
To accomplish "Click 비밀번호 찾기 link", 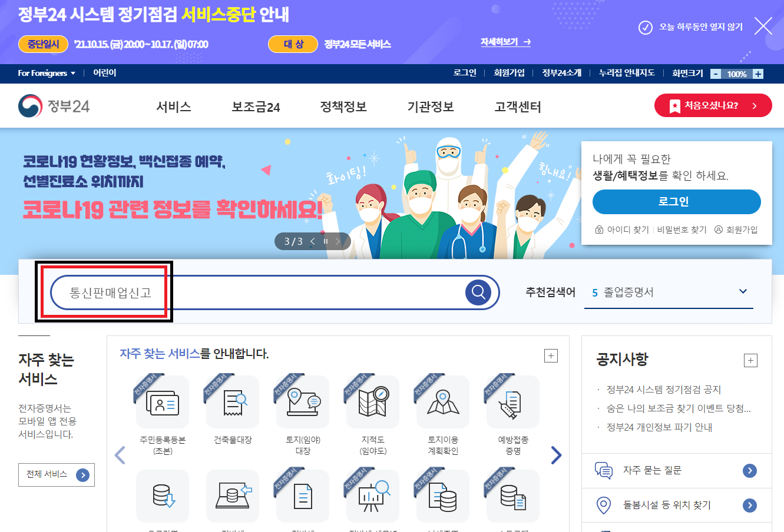I will click(682, 230).
